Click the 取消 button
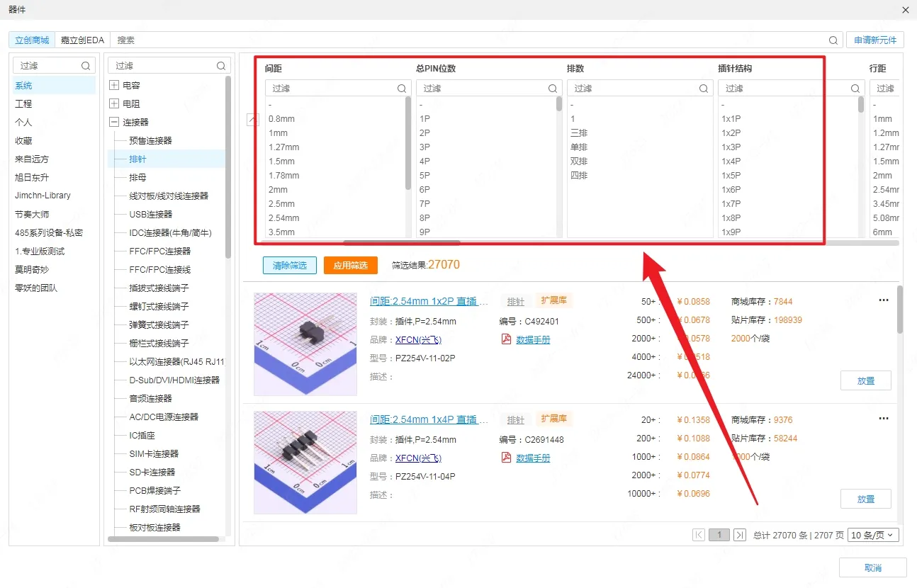This screenshot has width=917, height=588. (872, 568)
